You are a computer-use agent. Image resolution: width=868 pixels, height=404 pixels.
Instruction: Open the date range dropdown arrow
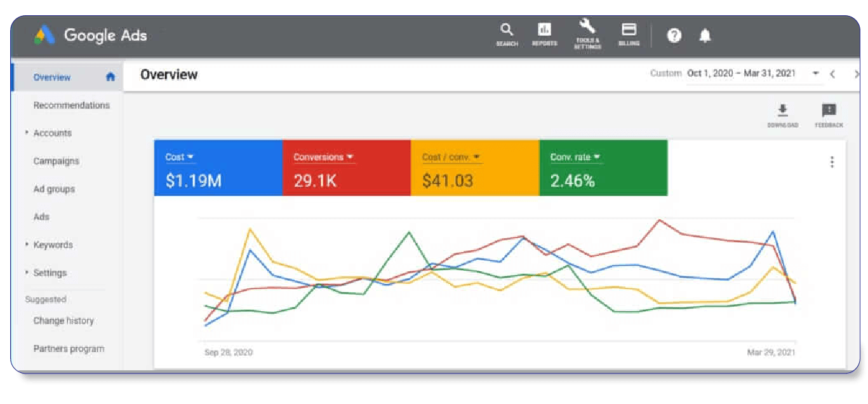click(x=815, y=74)
